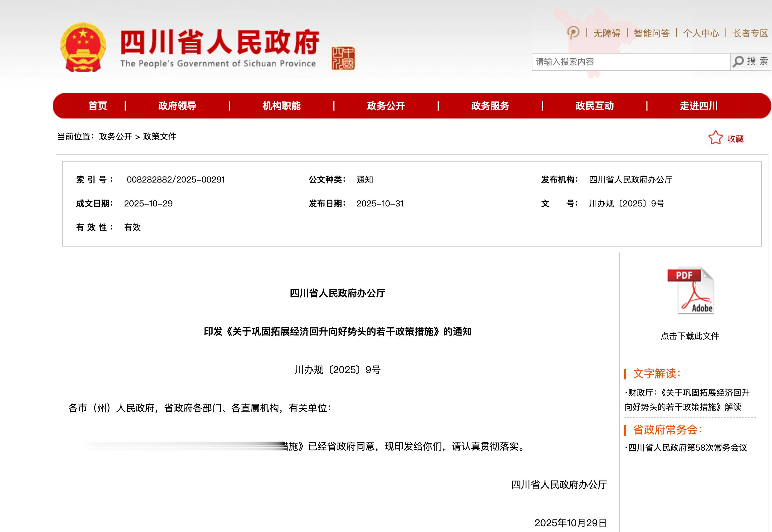Click 点击下载此文件 download text
This screenshot has width=772, height=532.
click(690, 336)
